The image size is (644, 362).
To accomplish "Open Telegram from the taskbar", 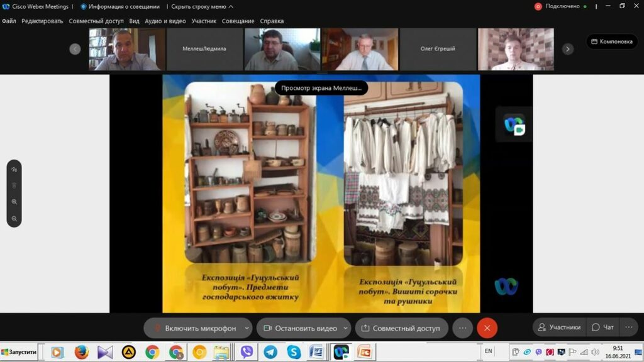I will [x=270, y=353].
